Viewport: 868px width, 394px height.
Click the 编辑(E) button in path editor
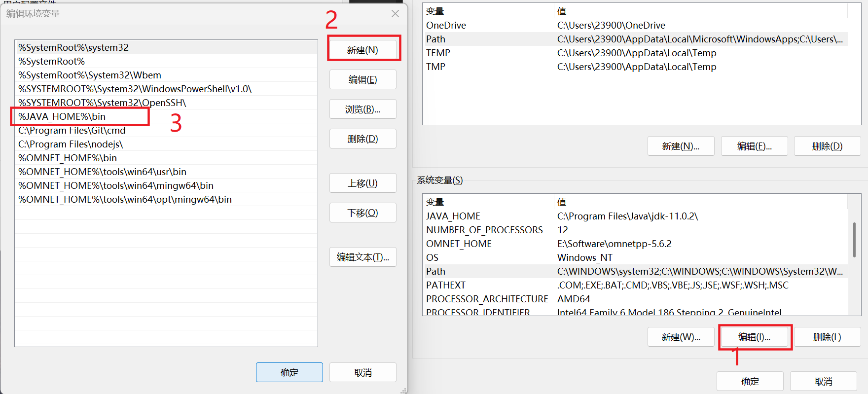click(x=362, y=79)
